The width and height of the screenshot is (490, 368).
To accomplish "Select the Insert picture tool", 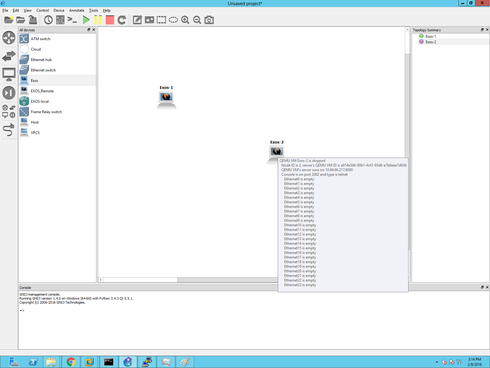I will [149, 20].
